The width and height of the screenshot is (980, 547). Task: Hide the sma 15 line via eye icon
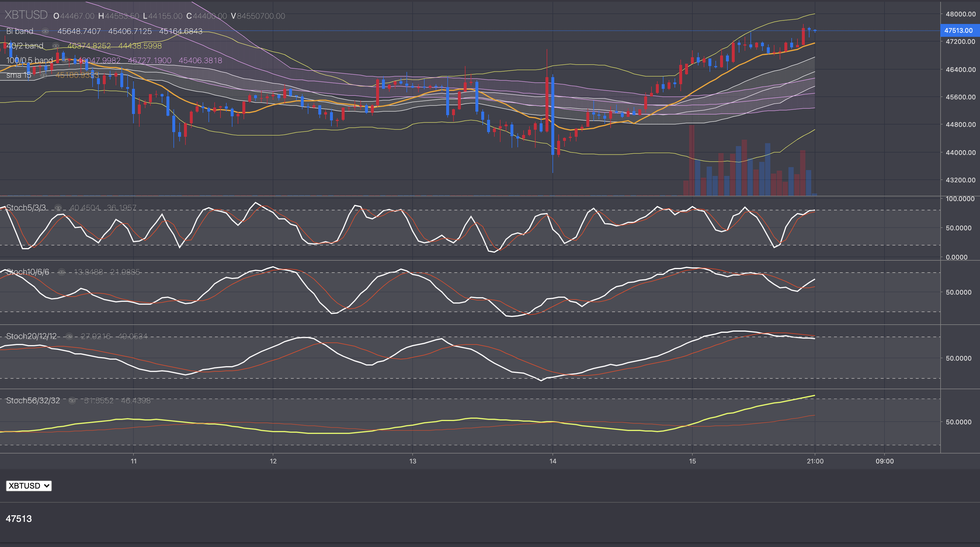coord(44,75)
